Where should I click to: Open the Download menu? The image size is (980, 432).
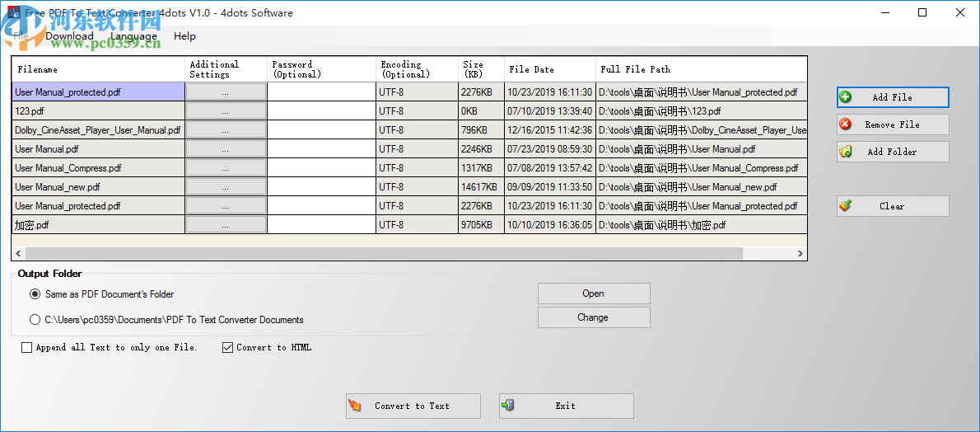coord(69,35)
